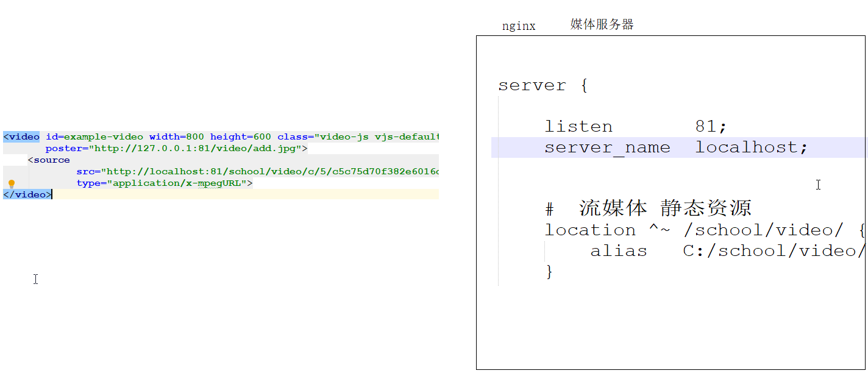Click the port value 81;
This screenshot has width=868, height=376.
(711, 127)
